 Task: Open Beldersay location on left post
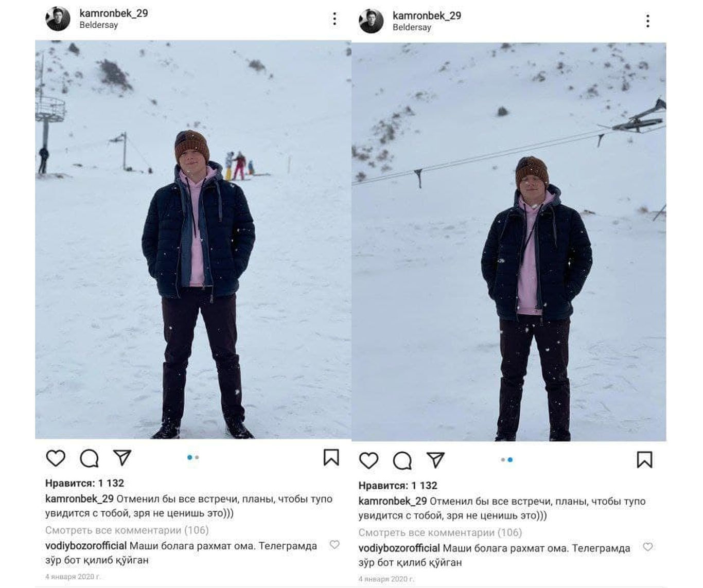pyautogui.click(x=98, y=25)
